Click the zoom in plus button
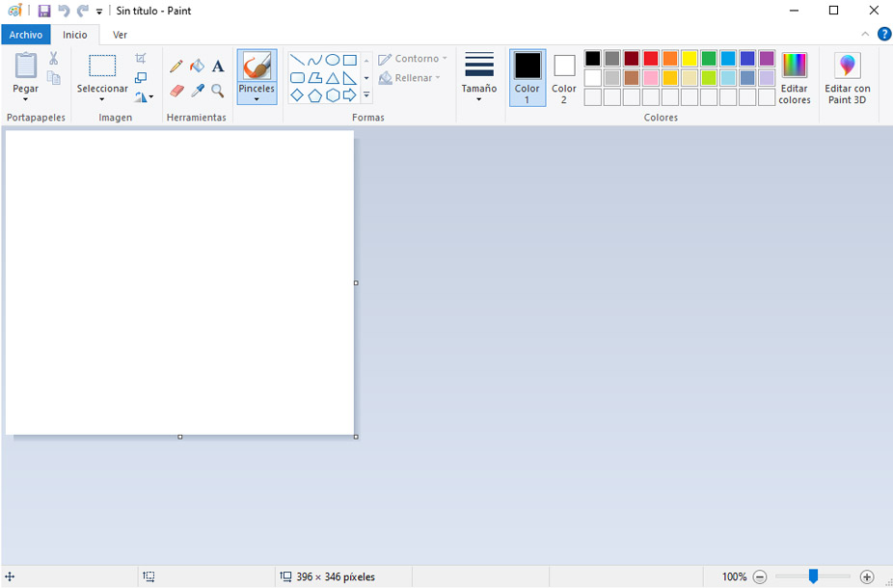 click(x=867, y=576)
